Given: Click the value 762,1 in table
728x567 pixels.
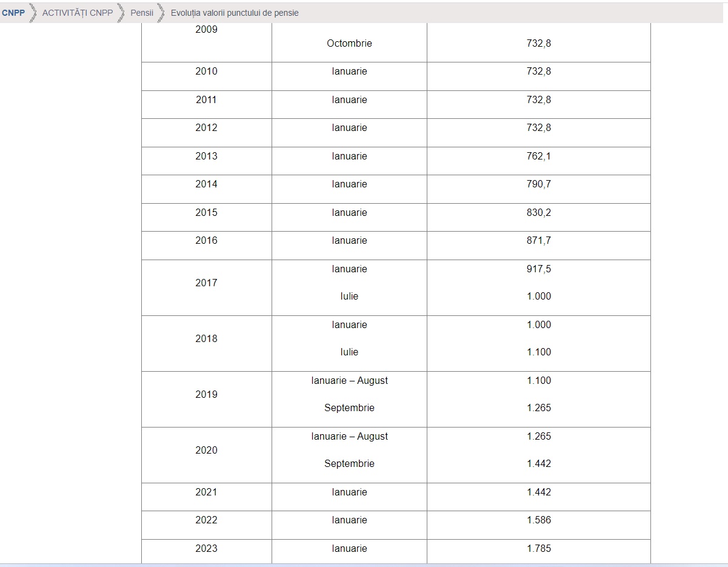Looking at the screenshot, I should pyautogui.click(x=538, y=156).
